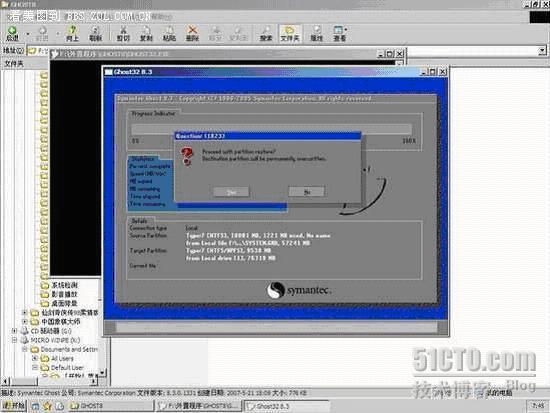This screenshot has width=550, height=413.
Task: Click the Ghost32 8.3 window title bar
Action: coord(261,72)
